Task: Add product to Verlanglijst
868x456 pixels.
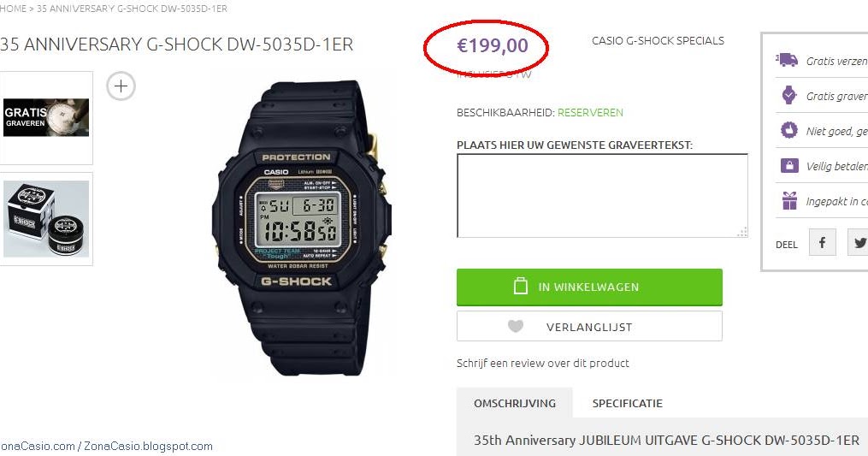Action: pyautogui.click(x=589, y=326)
